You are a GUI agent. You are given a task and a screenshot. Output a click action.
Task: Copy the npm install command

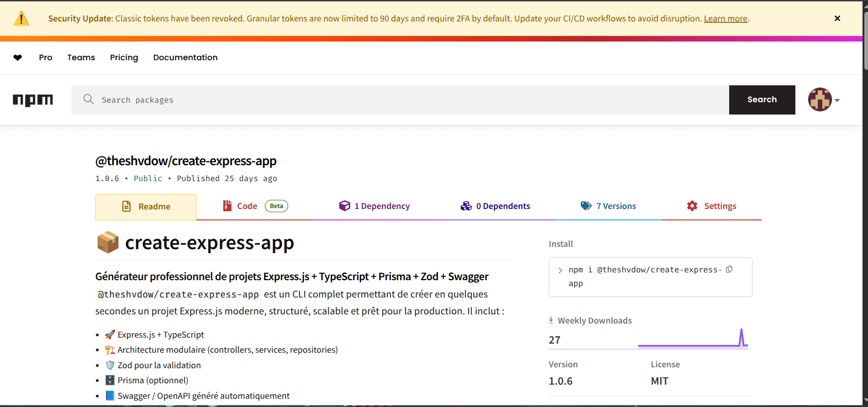(x=729, y=269)
